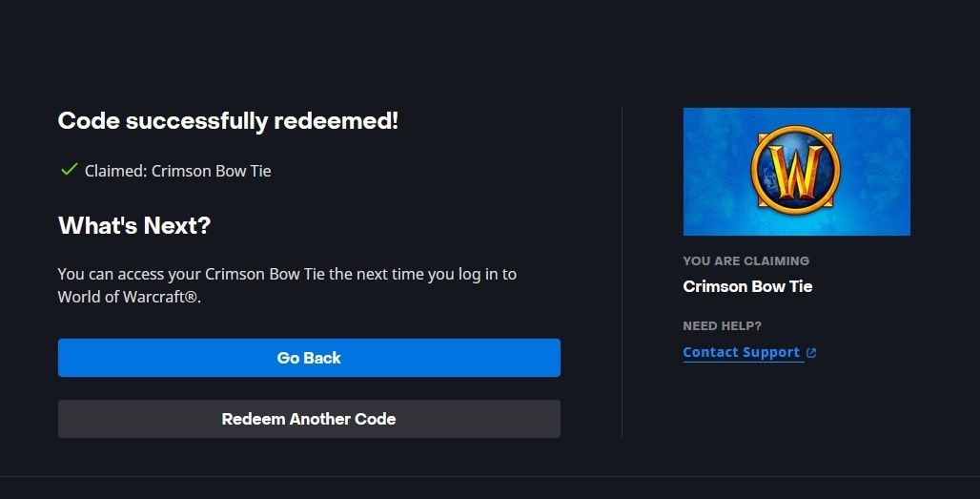Click the "Claimed: Crimson Bow Tie" status text

point(178,171)
